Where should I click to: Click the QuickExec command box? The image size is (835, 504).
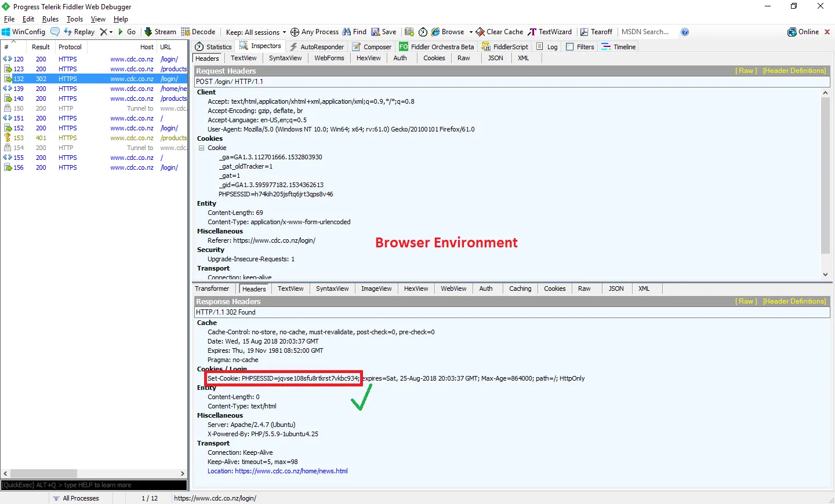click(94, 485)
